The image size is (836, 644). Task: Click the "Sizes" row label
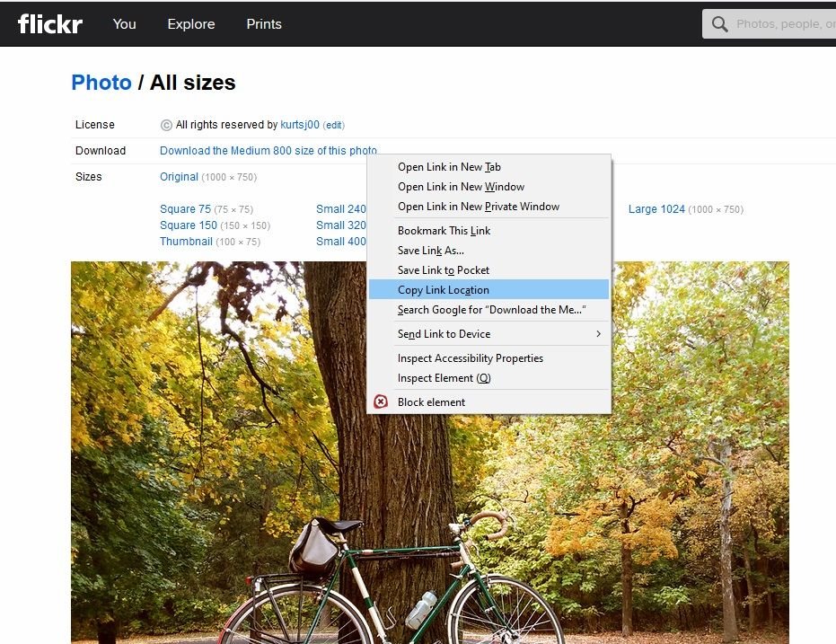tap(89, 177)
